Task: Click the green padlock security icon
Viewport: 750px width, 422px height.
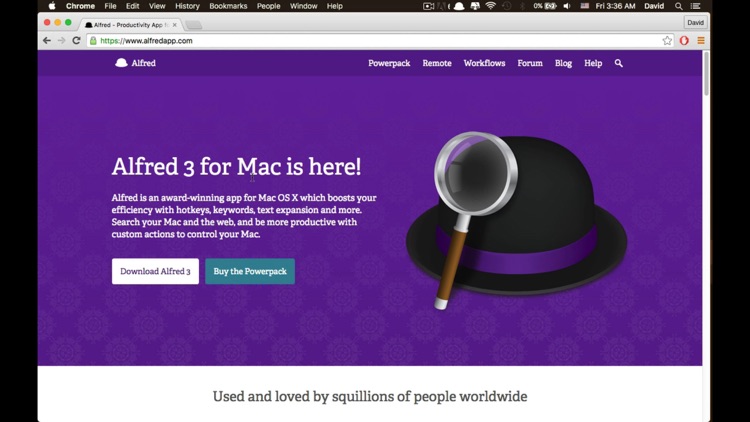Action: 93,41
